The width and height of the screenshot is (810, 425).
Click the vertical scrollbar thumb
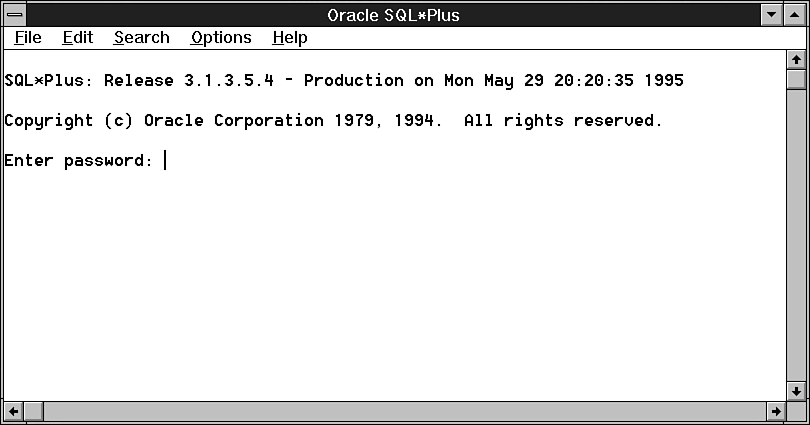[x=796, y=80]
